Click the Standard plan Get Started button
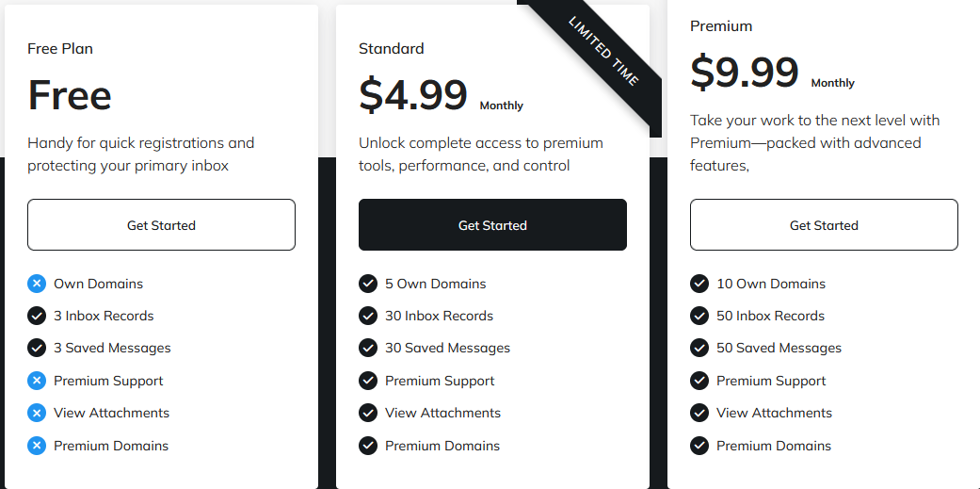 492,225
